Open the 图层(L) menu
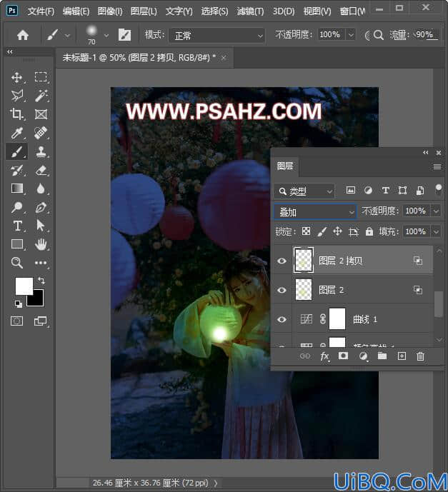The height and width of the screenshot is (492, 448). (144, 11)
